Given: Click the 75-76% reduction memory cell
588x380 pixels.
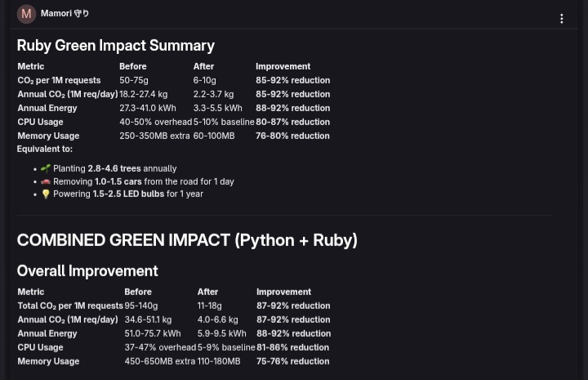Looking at the screenshot, I should (293, 361).
